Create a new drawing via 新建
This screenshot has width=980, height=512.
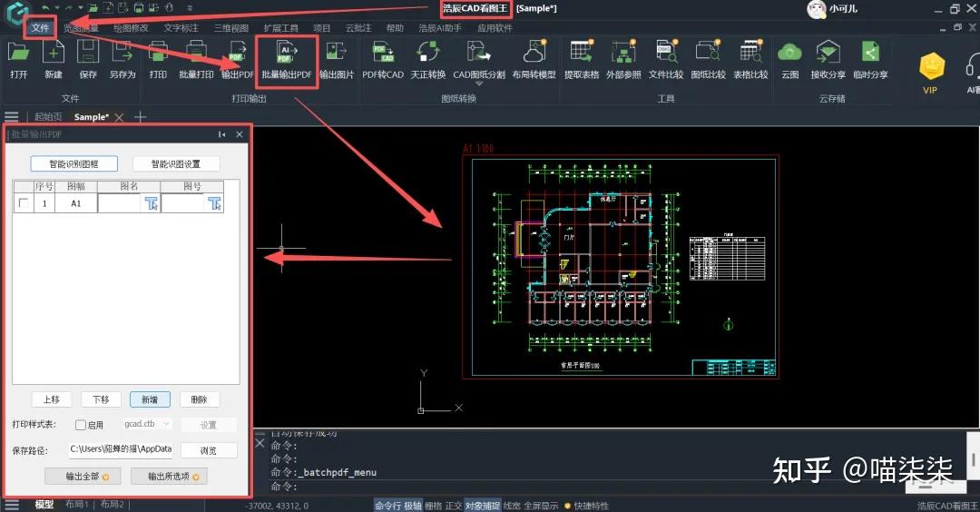[54, 60]
